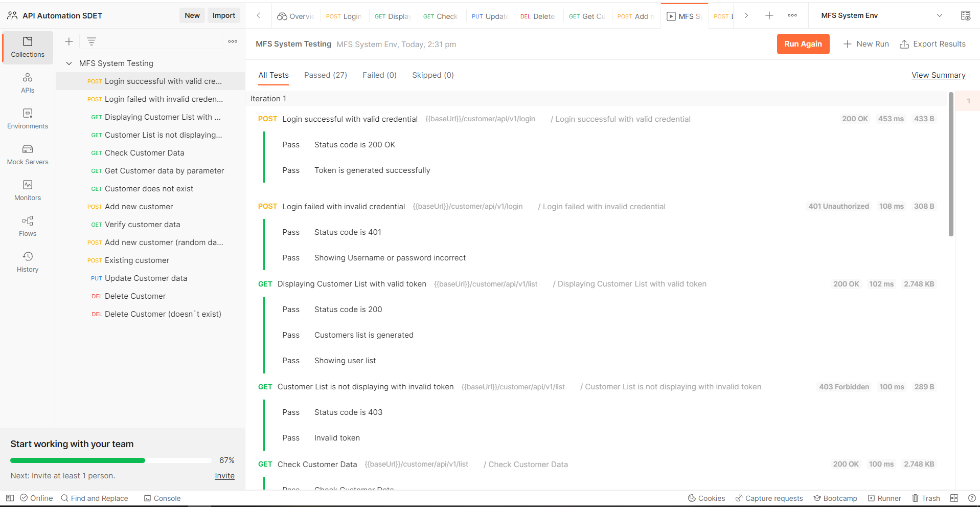Image resolution: width=980 pixels, height=507 pixels.
Task: Open View Summary
Action: 938,75
